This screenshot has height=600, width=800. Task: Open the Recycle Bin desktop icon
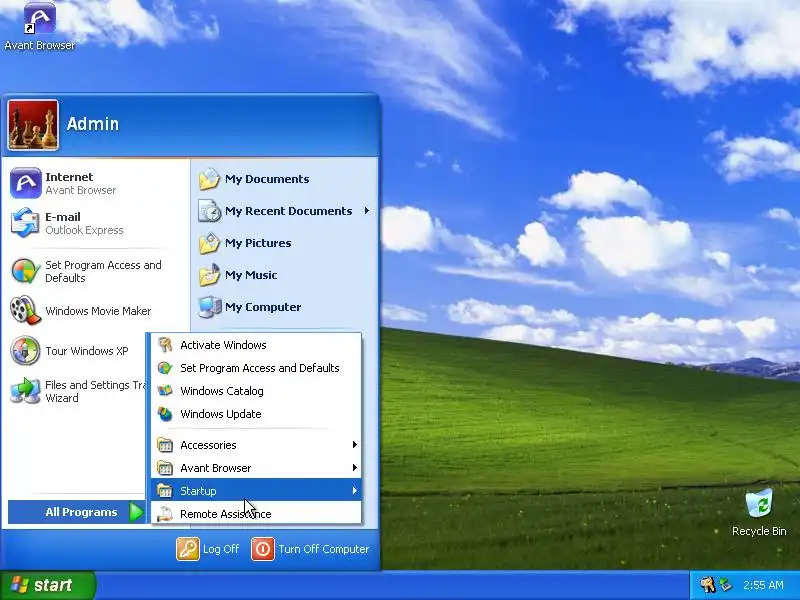tap(759, 504)
